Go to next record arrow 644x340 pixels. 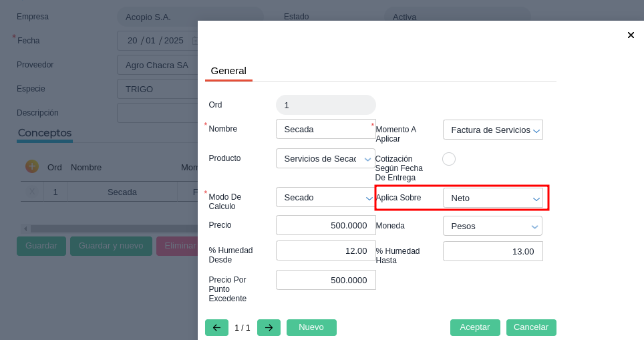point(269,328)
